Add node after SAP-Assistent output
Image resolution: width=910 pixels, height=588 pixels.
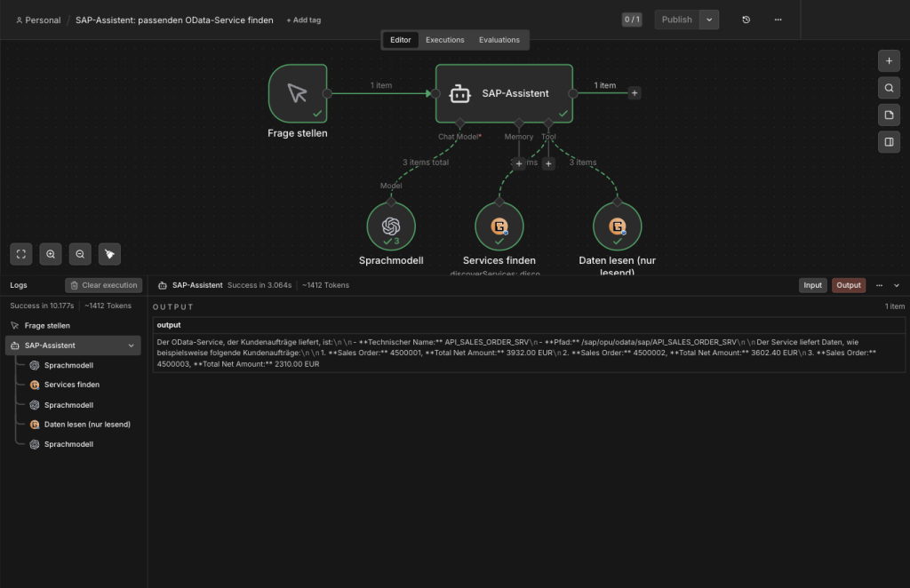click(x=635, y=92)
